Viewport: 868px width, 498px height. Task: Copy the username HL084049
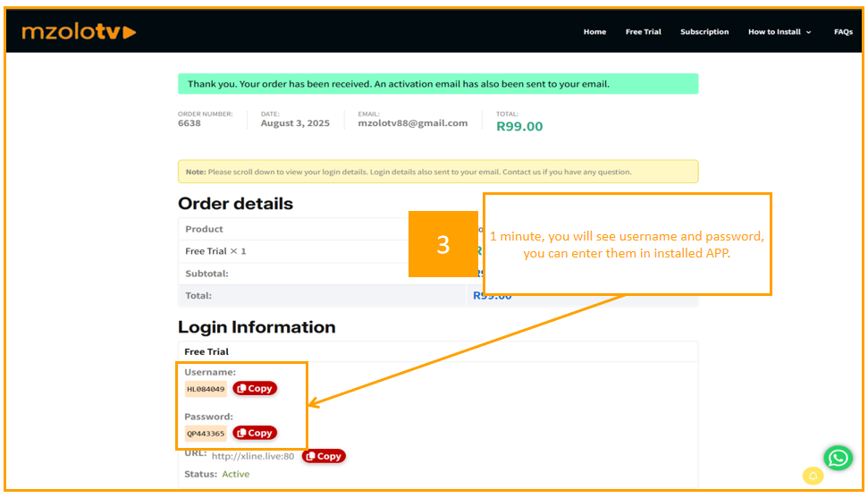tap(255, 388)
